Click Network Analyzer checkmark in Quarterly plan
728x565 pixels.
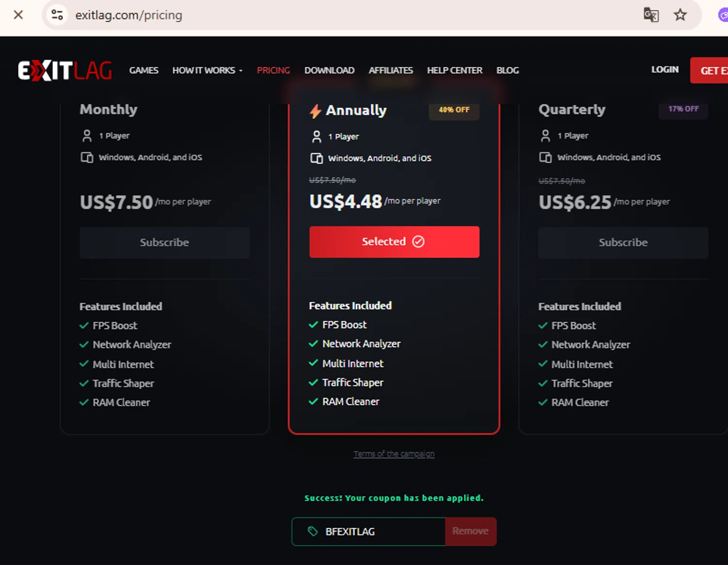click(543, 344)
